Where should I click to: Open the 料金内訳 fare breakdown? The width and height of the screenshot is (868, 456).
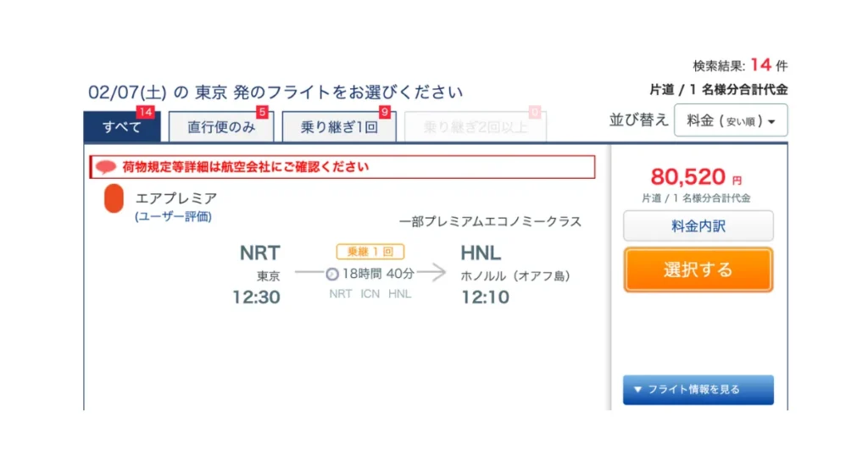pyautogui.click(x=698, y=226)
